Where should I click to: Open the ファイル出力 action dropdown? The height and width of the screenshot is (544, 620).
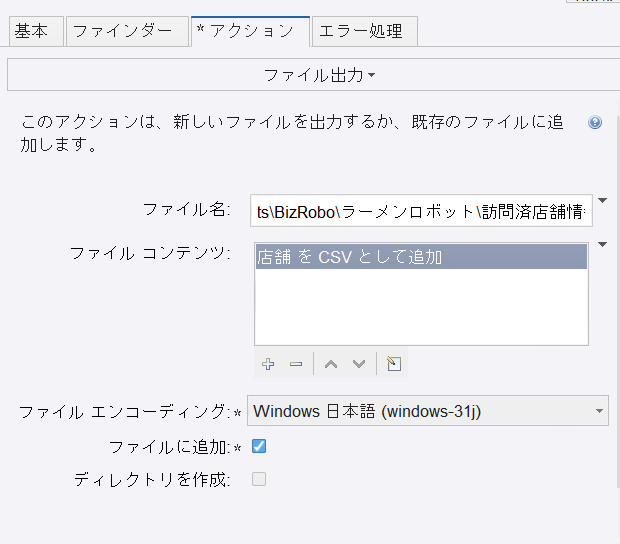[319, 75]
